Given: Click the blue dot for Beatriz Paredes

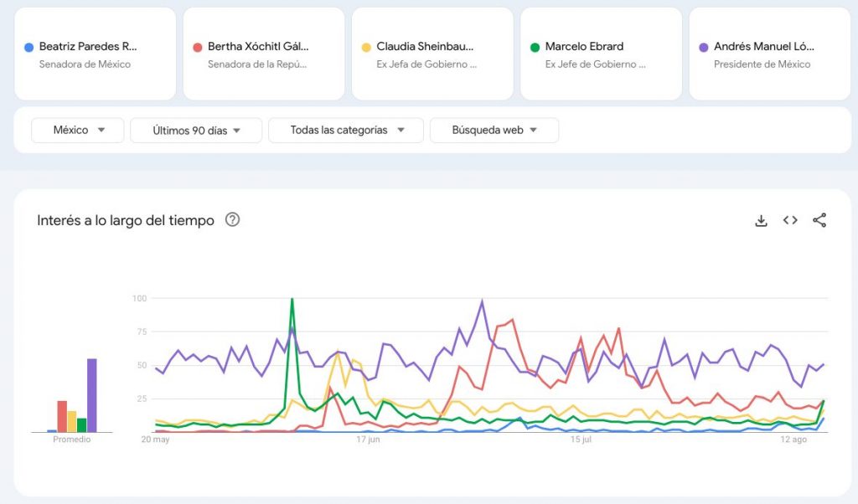Looking at the screenshot, I should pos(29,48).
